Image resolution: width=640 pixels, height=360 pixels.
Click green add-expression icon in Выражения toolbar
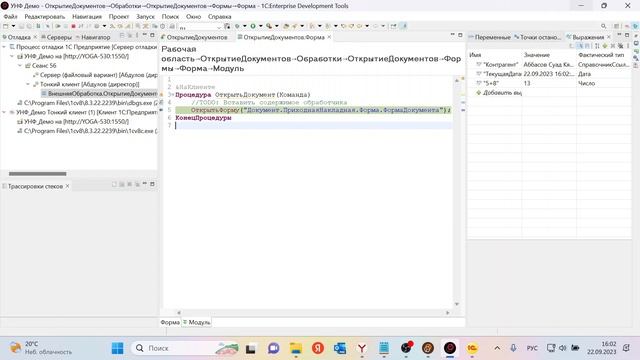(605, 46)
